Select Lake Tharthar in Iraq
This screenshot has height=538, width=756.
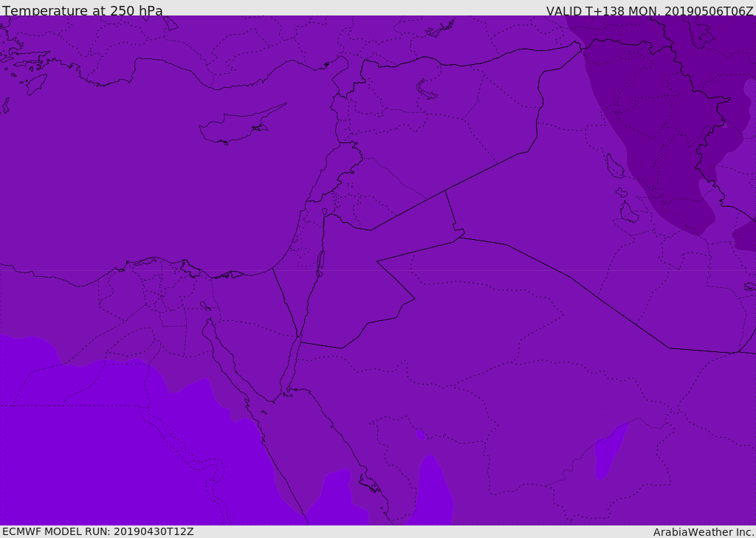point(615,166)
